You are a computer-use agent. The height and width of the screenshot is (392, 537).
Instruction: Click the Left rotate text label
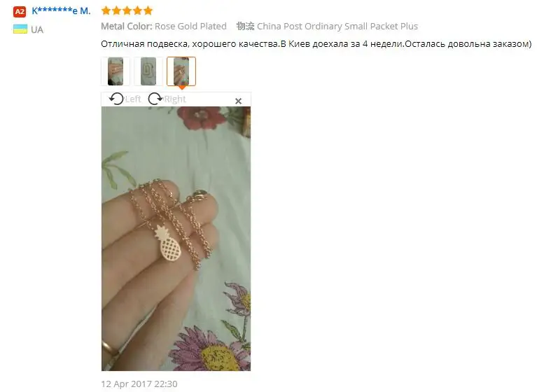pyautogui.click(x=133, y=99)
